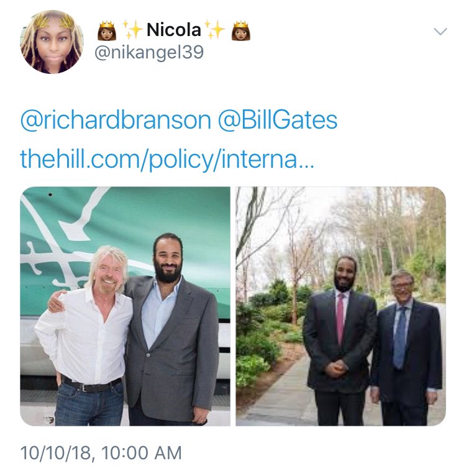The width and height of the screenshot is (466, 476).
Task: Open the left photo with green backdrop
Action: tap(125, 306)
